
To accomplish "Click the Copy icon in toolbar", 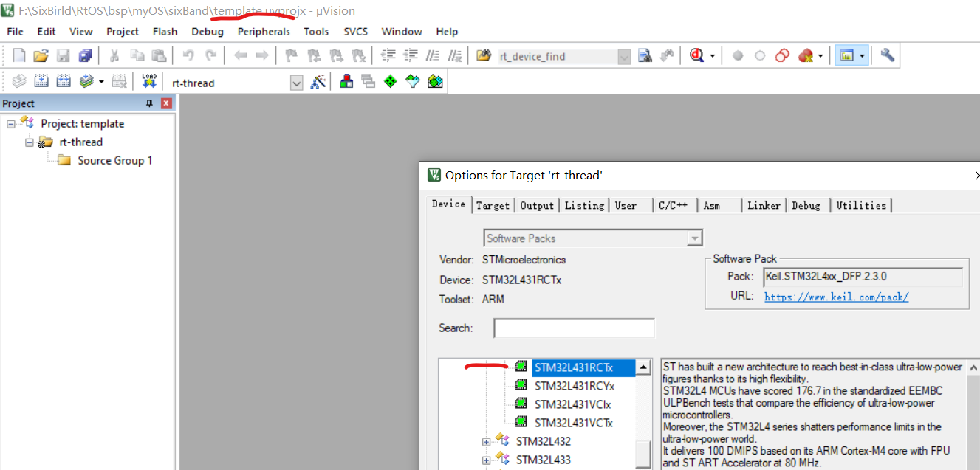I will (137, 55).
